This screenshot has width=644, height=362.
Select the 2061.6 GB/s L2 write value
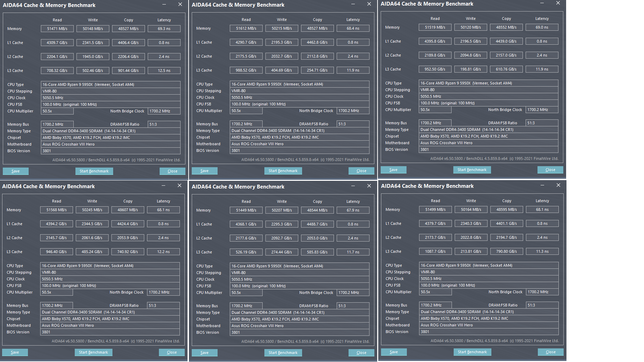coord(92,238)
